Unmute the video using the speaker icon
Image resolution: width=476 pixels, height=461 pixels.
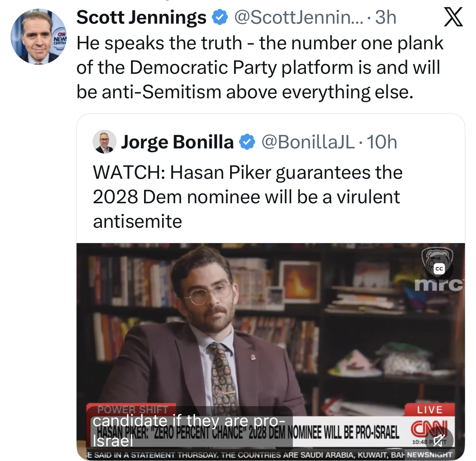[x=439, y=440]
